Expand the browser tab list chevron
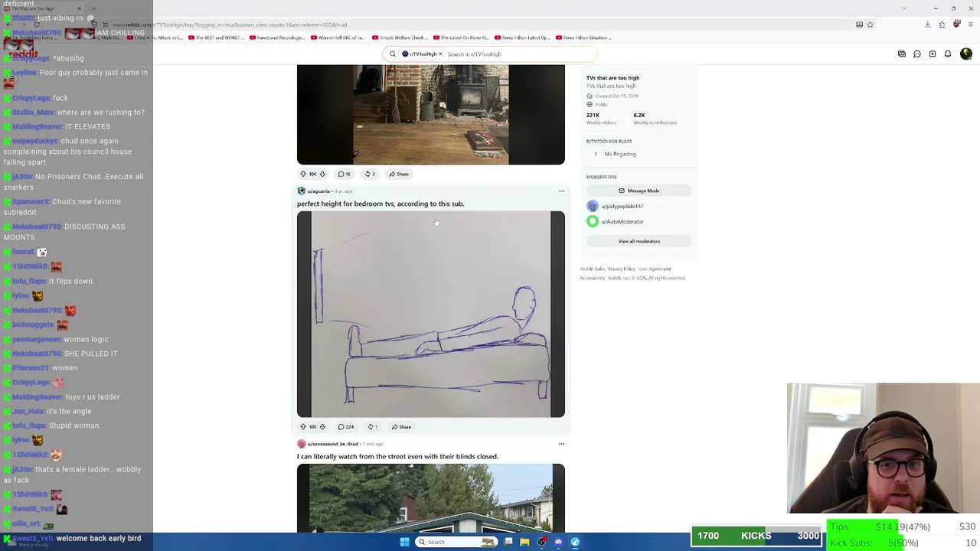Viewport: 980px width, 551px height. point(904,8)
